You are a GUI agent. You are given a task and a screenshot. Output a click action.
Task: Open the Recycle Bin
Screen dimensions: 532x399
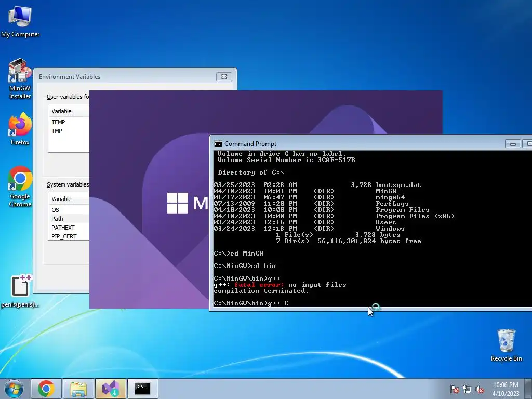[506, 345]
